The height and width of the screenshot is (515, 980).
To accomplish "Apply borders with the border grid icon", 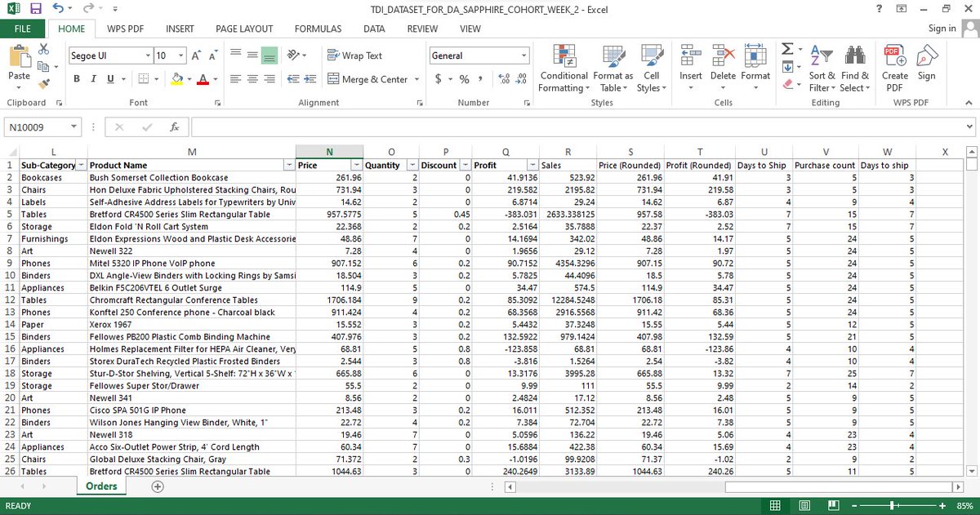I will tap(143, 79).
